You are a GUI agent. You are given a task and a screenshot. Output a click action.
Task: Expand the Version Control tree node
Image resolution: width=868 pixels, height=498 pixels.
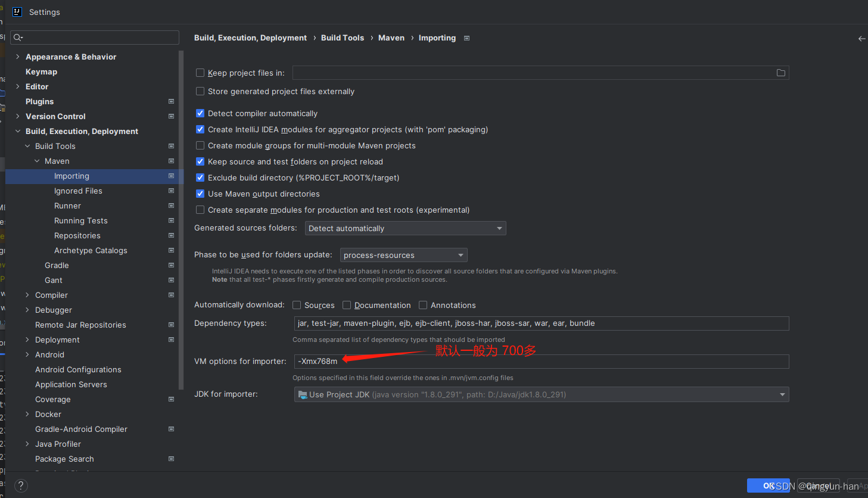tap(18, 116)
